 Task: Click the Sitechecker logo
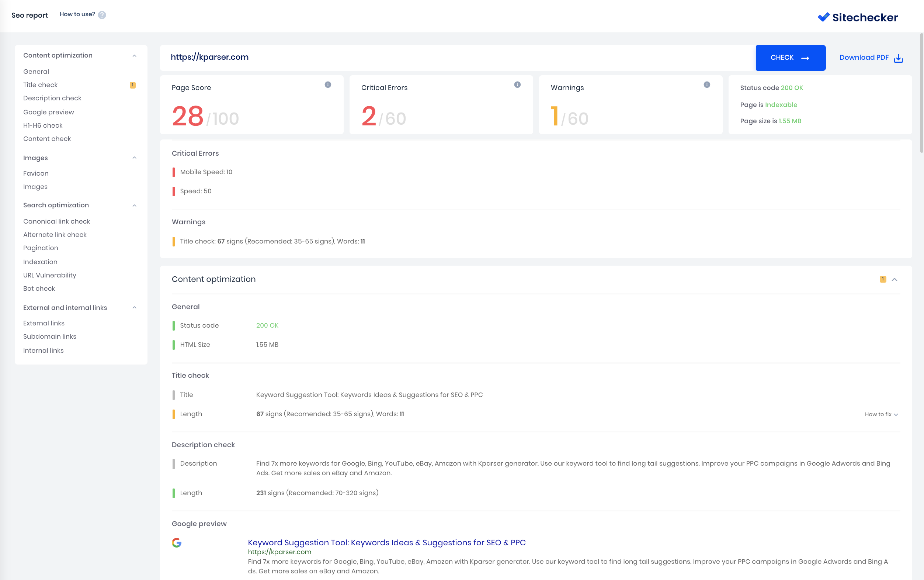tap(857, 17)
